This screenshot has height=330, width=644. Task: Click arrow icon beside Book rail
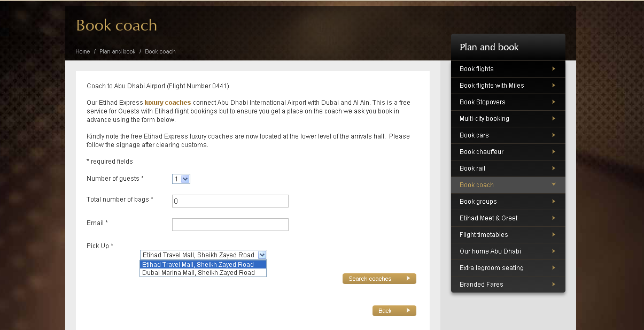click(x=554, y=168)
